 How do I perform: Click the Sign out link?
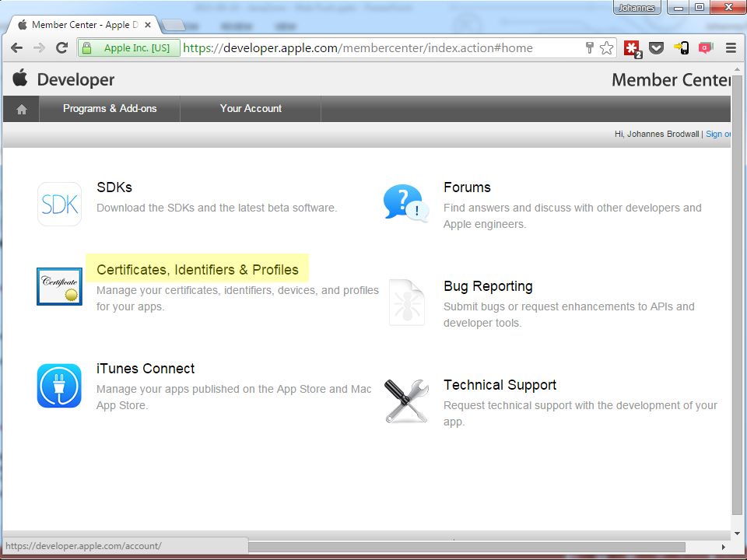point(718,134)
